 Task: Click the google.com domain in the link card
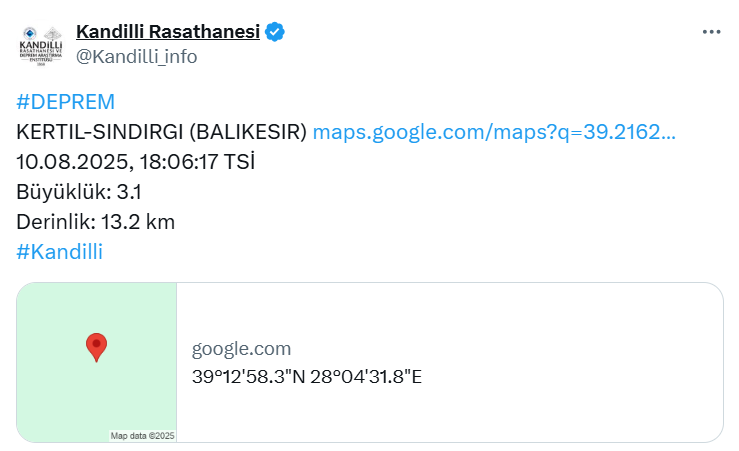[x=241, y=349]
